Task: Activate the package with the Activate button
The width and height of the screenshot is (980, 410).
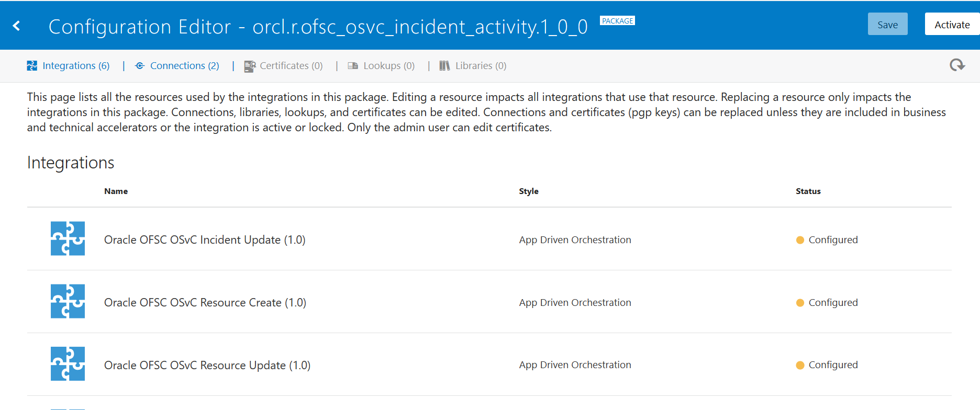Action: point(952,25)
